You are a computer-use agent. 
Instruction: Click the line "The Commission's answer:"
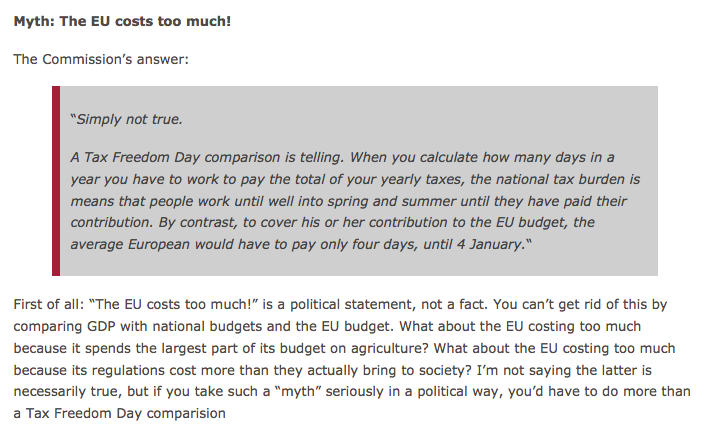(x=100, y=59)
